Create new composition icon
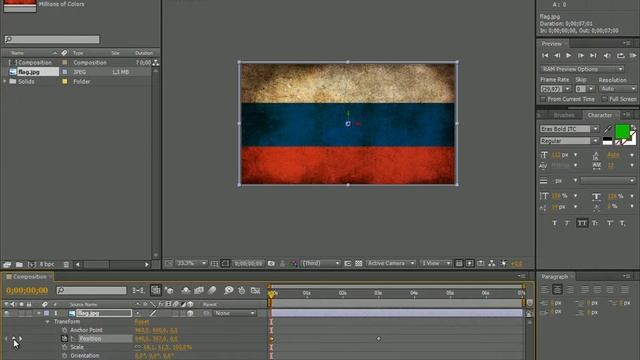 (31, 264)
